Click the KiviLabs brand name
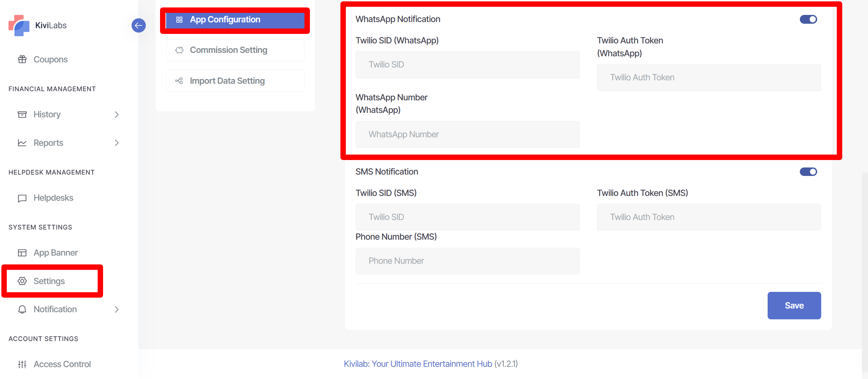The image size is (868, 379). 51,25
